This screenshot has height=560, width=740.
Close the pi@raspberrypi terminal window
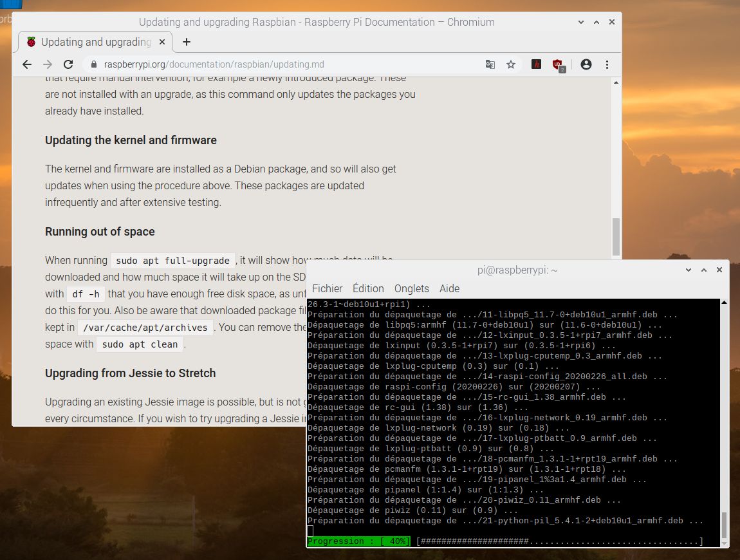(x=719, y=270)
